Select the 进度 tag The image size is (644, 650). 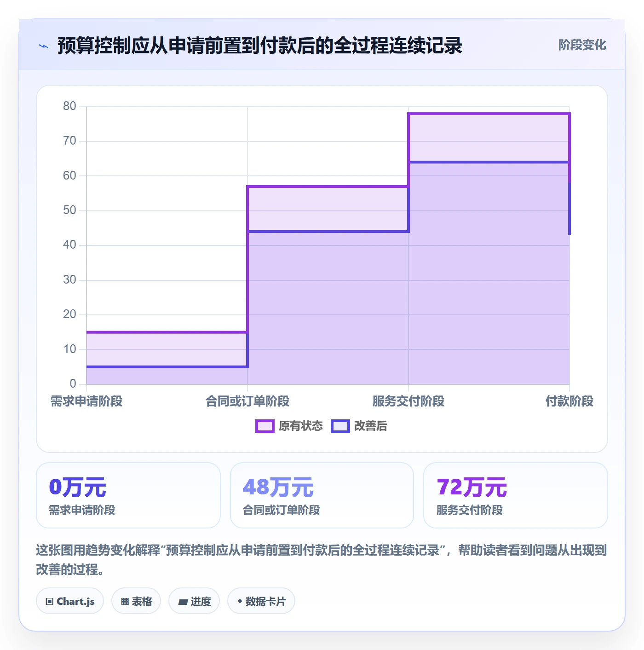click(194, 601)
